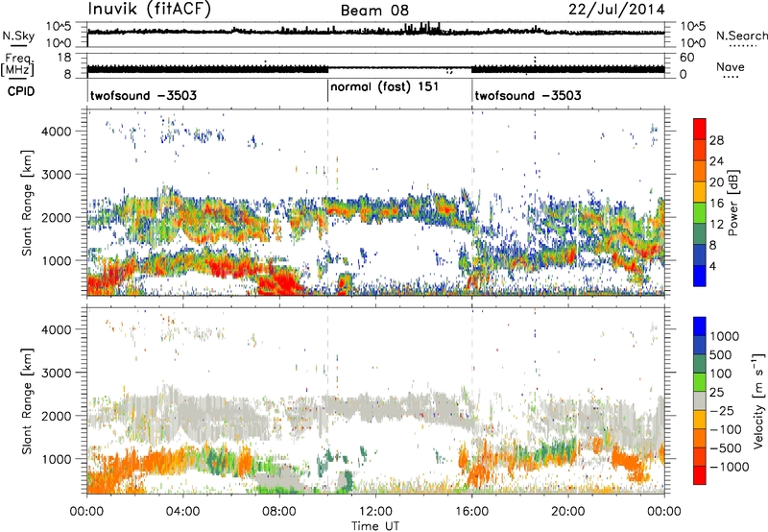Click the blue top of the Velocity color bar
Screen dimensions: 768x532
700,326
